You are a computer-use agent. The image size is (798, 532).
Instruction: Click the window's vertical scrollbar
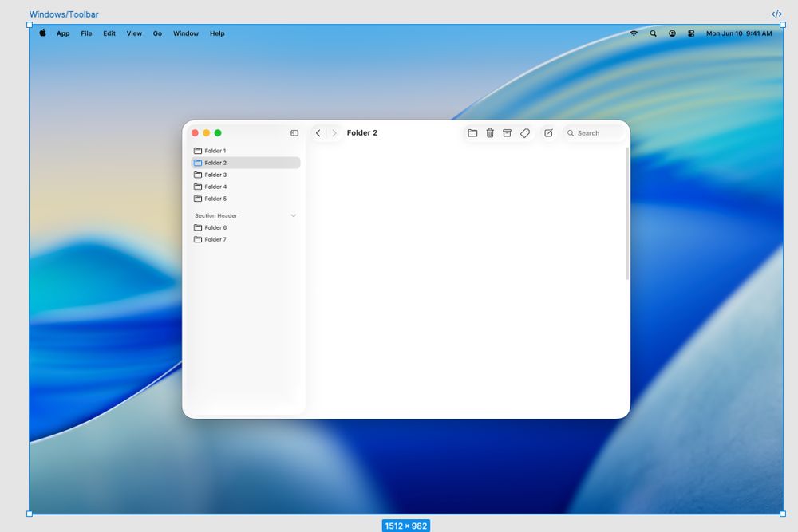tap(627, 214)
